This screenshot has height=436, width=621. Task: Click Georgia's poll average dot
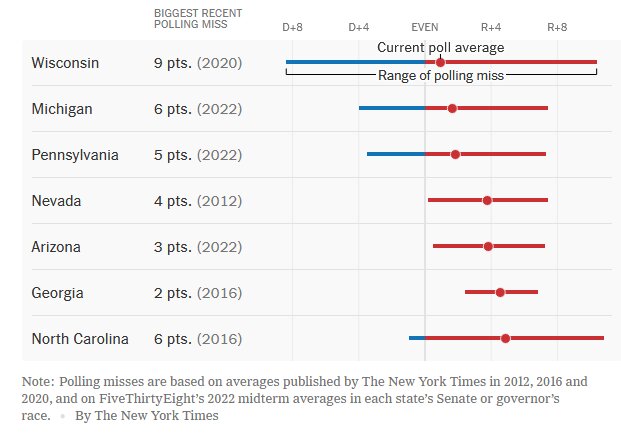[500, 292]
